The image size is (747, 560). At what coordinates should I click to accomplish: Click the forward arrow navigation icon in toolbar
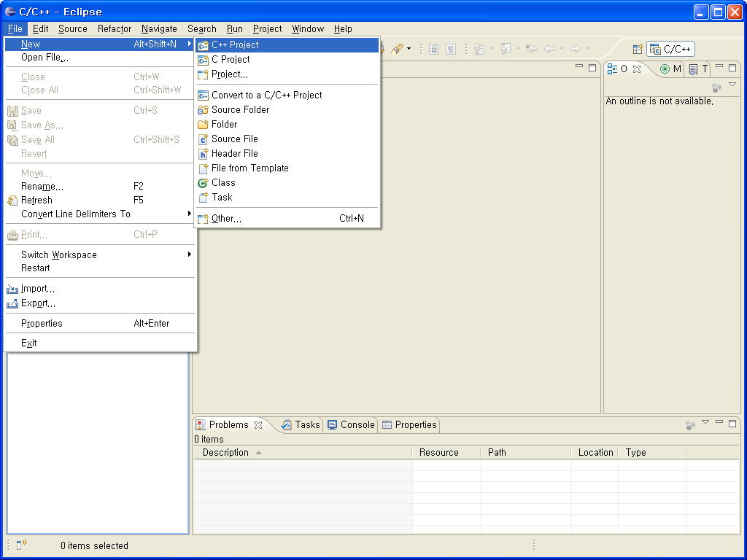click(x=576, y=49)
